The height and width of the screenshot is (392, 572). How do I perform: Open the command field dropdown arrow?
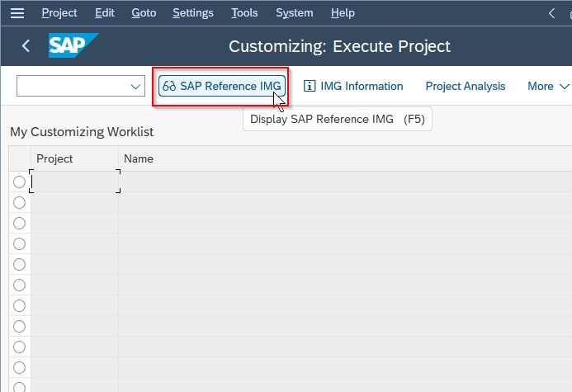pos(135,87)
